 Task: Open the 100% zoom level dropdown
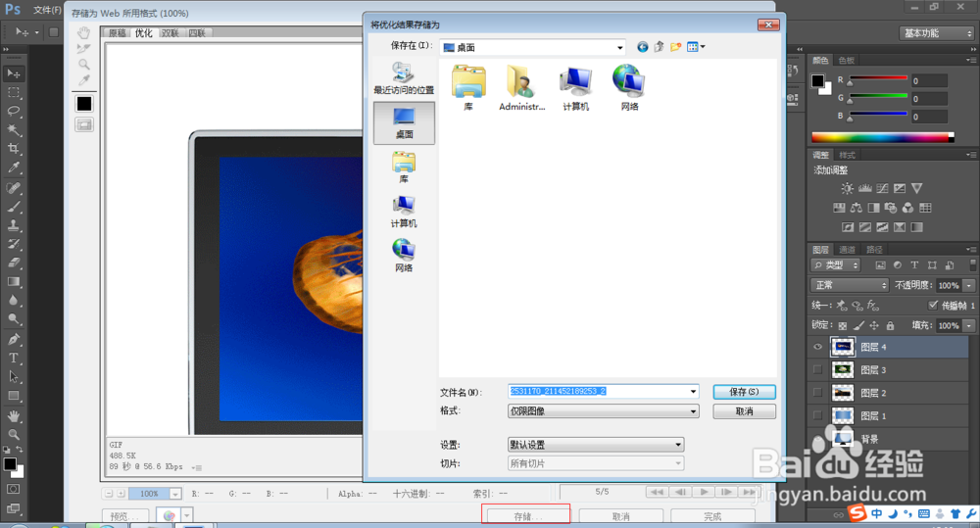[175, 494]
